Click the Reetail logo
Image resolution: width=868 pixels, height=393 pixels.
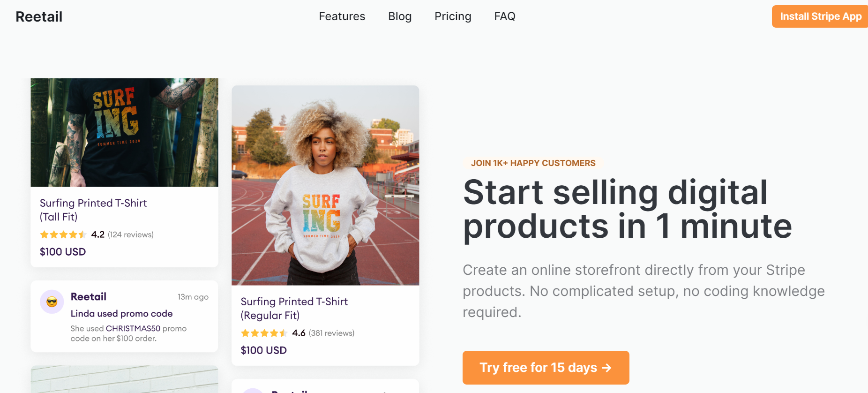[x=39, y=16]
